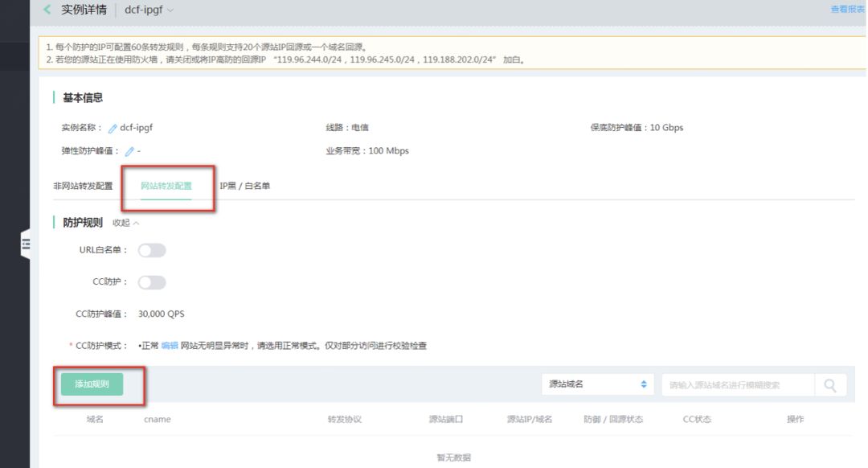Viewport: 868px width, 468px height.
Task: Open the dcf-ipgf instance dropdown
Action: 149,10
